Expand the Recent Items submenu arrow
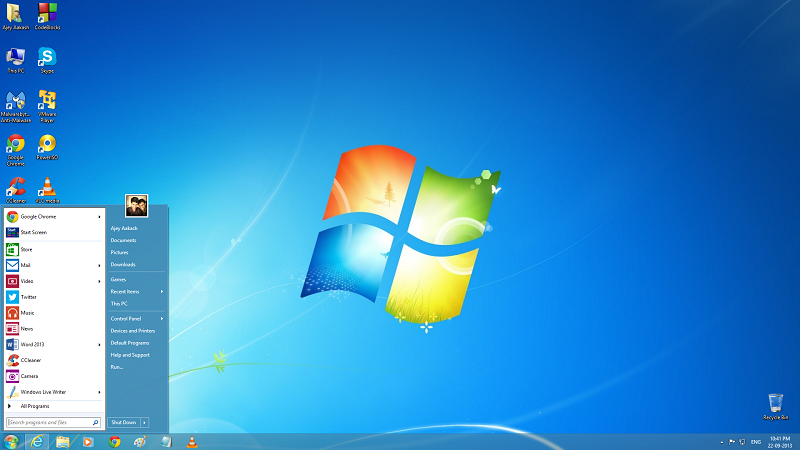The image size is (800, 450). 162,291
